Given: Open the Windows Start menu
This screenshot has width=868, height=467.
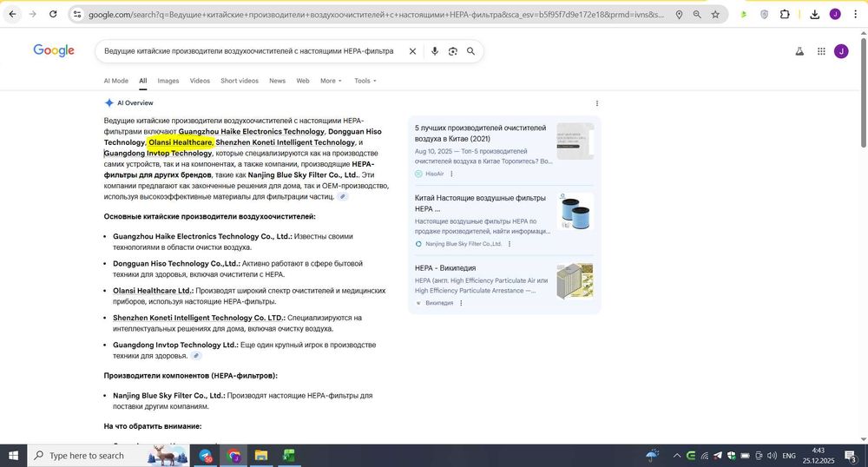Looking at the screenshot, I should click(13, 456).
